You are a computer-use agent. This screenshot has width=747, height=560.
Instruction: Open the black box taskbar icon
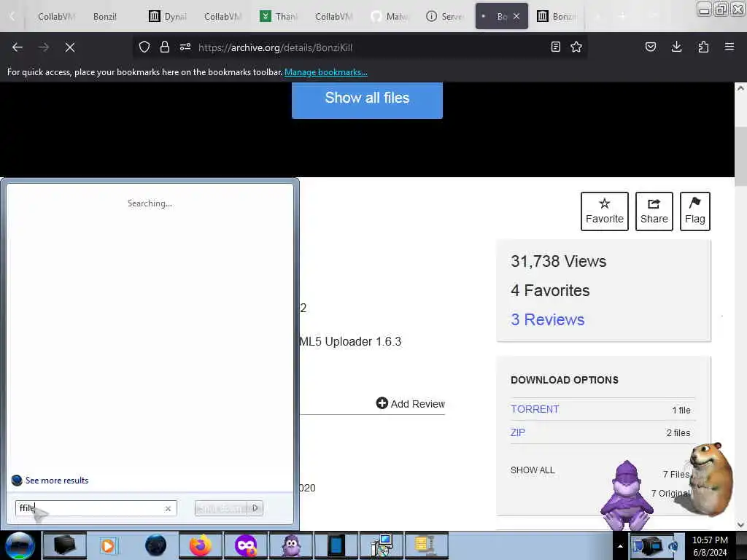tap(64, 545)
